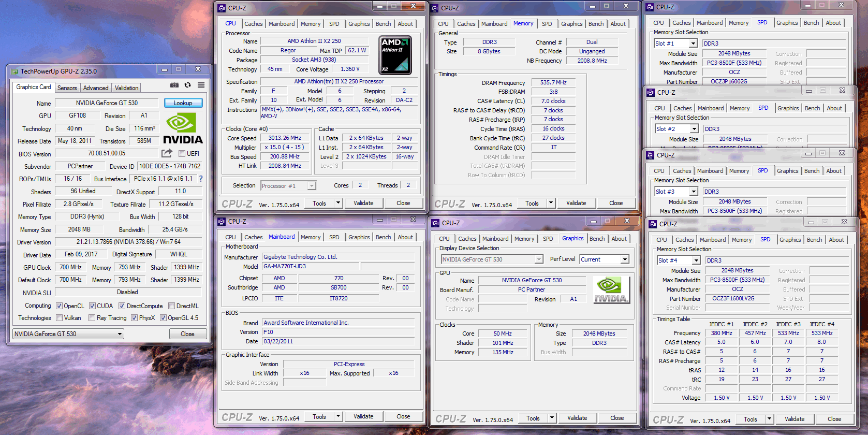Click the Core Speed 3013.26 MHz value
Viewport: 868px width, 435px height.
click(285, 138)
